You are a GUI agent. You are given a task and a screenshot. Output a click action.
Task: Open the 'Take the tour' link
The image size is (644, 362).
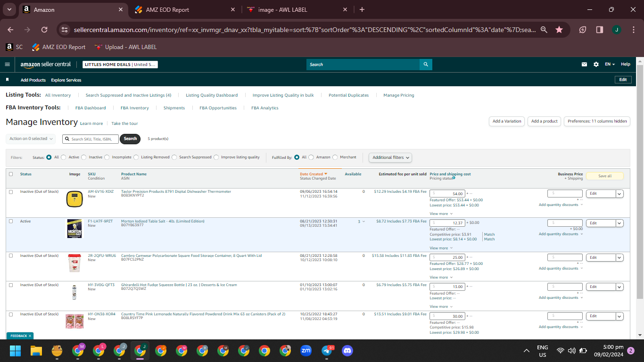[124, 123]
